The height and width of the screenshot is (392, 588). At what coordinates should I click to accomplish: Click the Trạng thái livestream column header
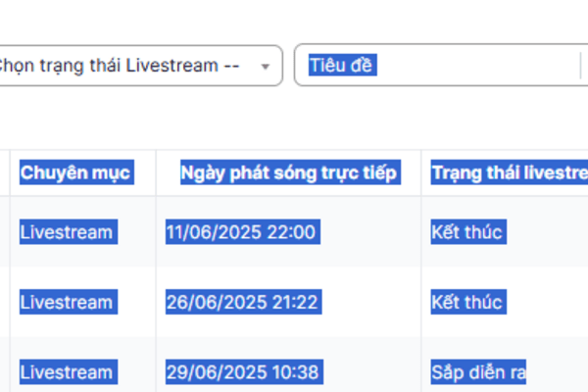pyautogui.click(x=508, y=173)
